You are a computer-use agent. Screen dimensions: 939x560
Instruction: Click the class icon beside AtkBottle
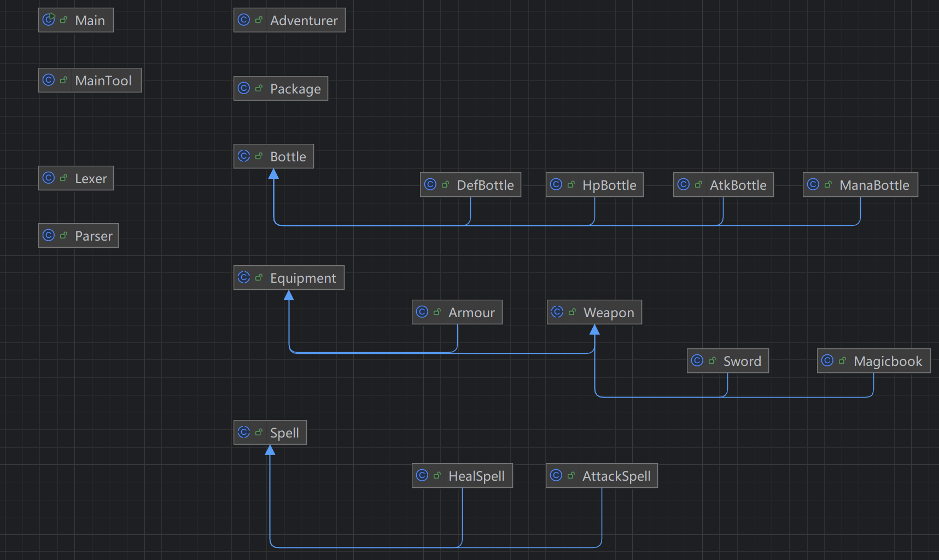point(684,184)
